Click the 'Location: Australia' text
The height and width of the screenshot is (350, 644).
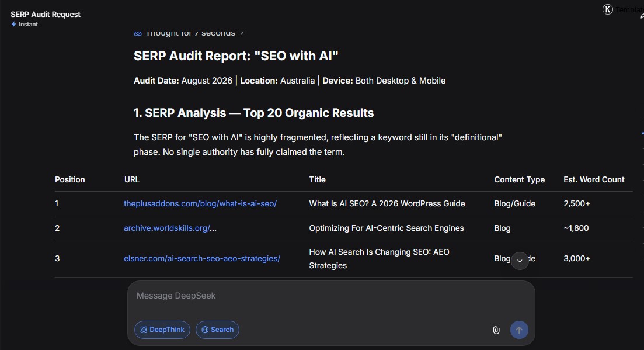click(x=277, y=81)
